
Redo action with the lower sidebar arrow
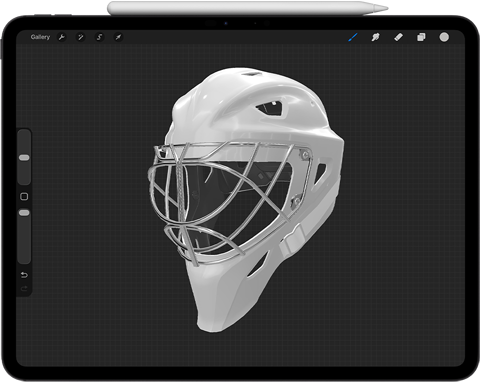24,289
